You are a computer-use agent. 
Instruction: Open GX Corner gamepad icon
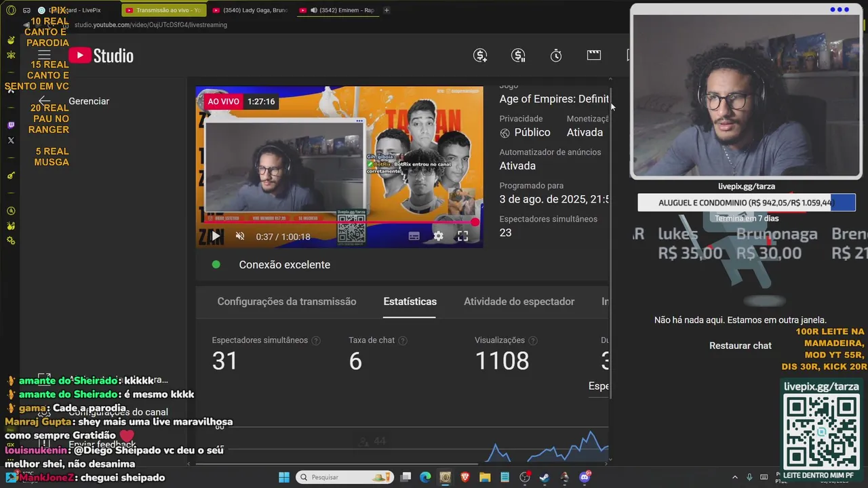pyautogui.click(x=26, y=10)
